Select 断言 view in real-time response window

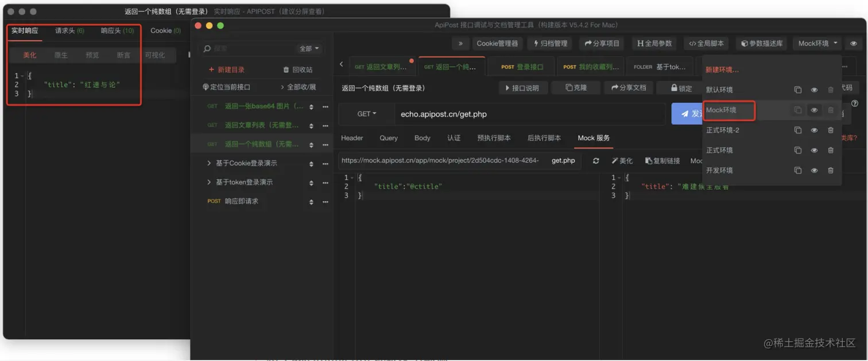[123, 55]
